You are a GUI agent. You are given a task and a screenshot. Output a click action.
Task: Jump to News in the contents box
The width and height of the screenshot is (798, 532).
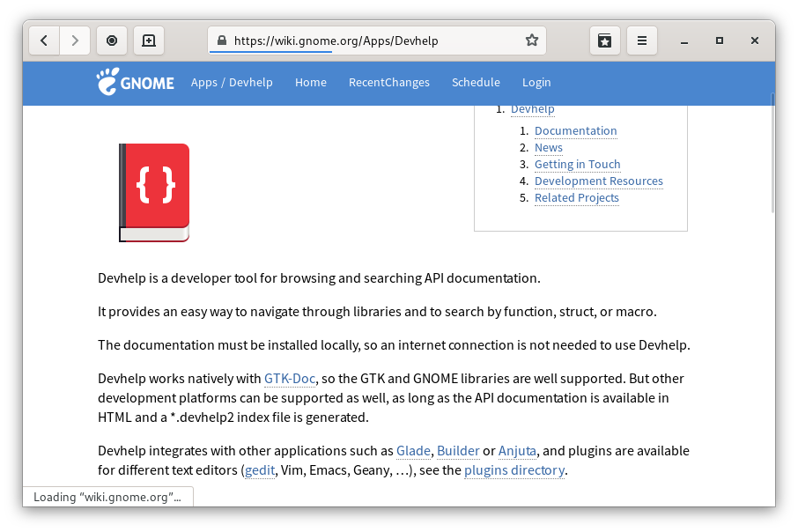pyautogui.click(x=548, y=148)
